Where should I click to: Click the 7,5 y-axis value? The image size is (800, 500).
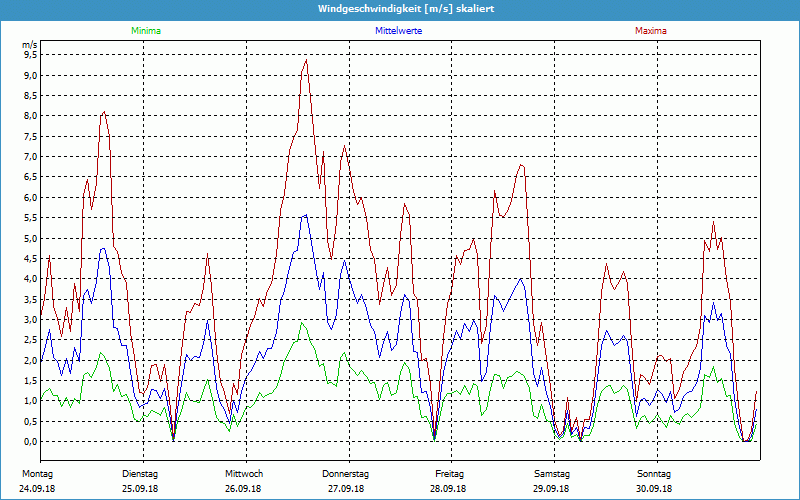click(31, 136)
